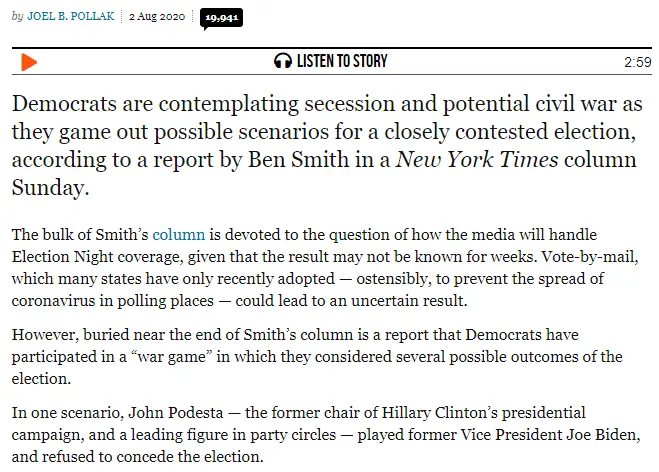Click the paragraph starting 'The bulk of Smith's'

(x=330, y=266)
